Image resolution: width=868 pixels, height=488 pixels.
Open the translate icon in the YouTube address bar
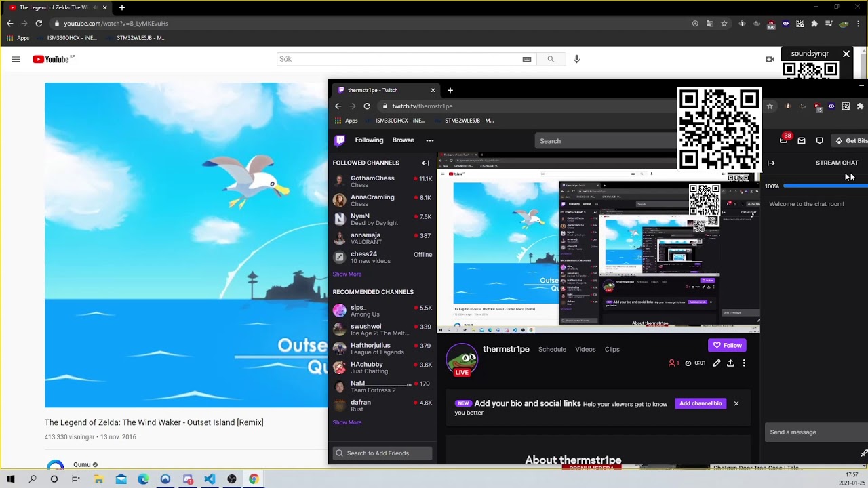click(x=709, y=23)
